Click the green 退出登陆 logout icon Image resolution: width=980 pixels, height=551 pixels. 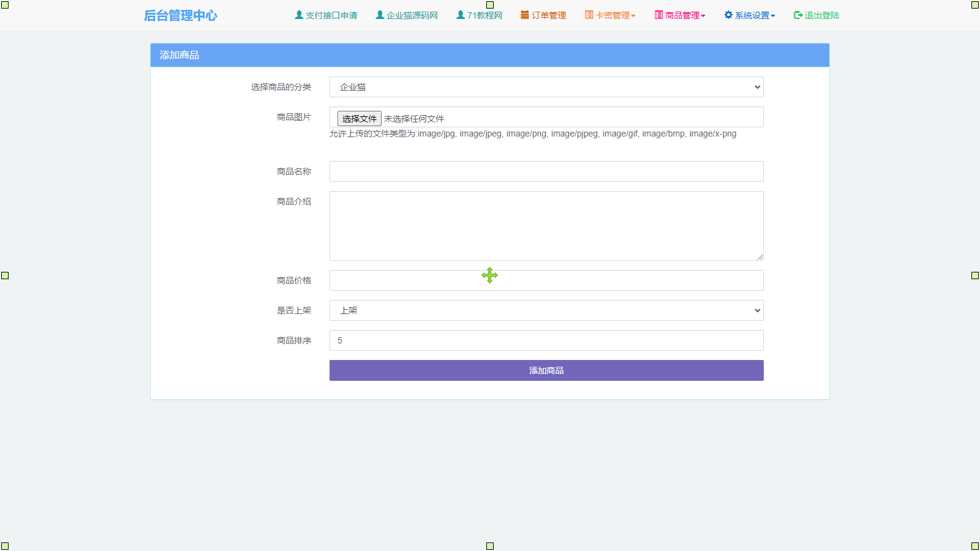[x=798, y=15]
